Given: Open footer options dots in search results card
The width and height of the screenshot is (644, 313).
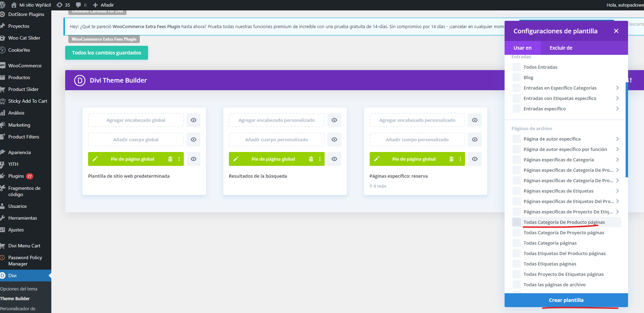Looking at the screenshot, I should [320, 159].
